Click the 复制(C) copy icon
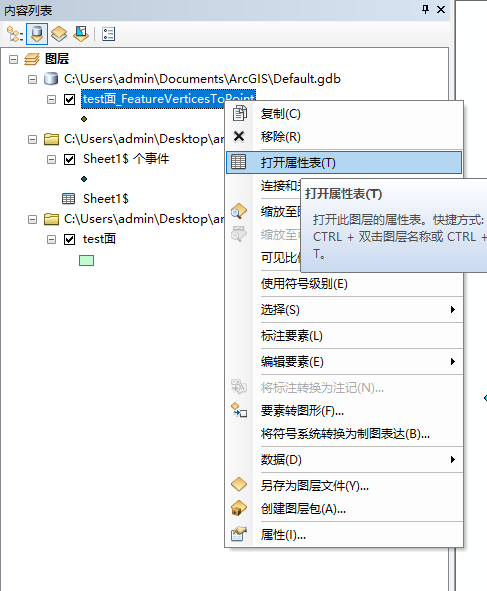487x591 pixels. pyautogui.click(x=239, y=113)
